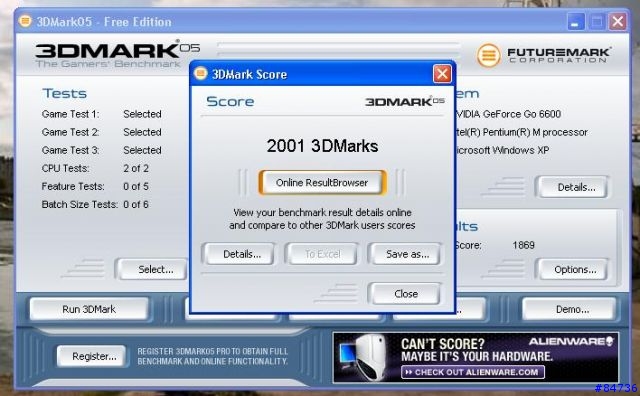This screenshot has height=396, width=640.
Task: Click the 'Score' heading in dialog
Action: [x=230, y=101]
